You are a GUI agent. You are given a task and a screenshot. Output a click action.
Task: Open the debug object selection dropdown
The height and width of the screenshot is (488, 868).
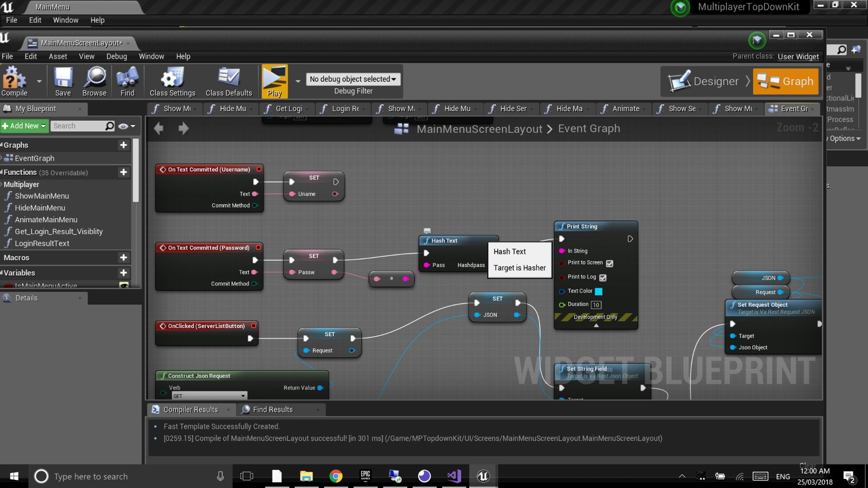[353, 79]
